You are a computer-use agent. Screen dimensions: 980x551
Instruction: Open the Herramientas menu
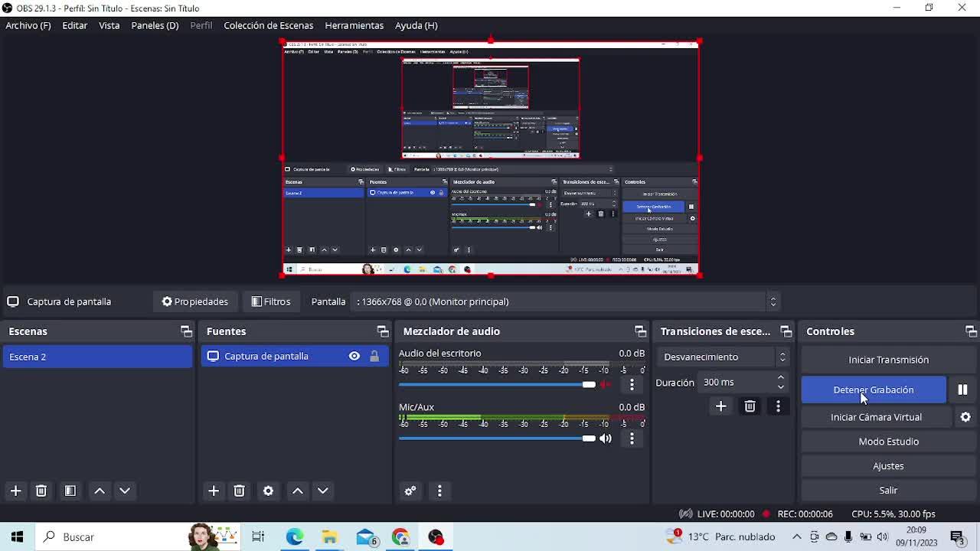click(x=354, y=25)
